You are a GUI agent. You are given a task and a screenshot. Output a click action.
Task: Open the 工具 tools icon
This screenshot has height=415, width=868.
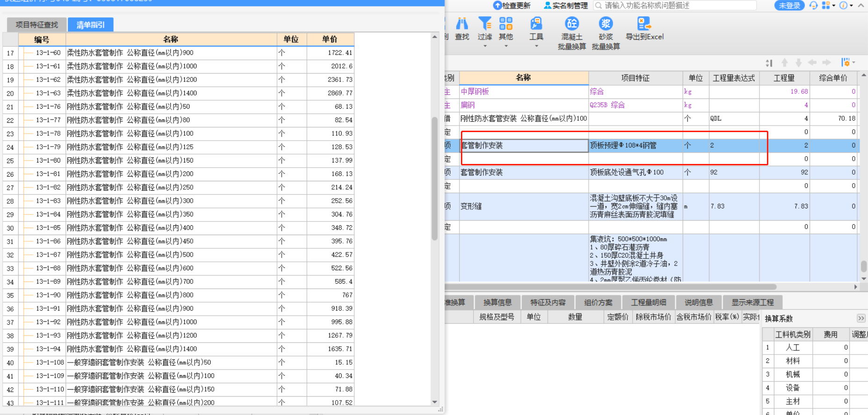click(x=536, y=23)
